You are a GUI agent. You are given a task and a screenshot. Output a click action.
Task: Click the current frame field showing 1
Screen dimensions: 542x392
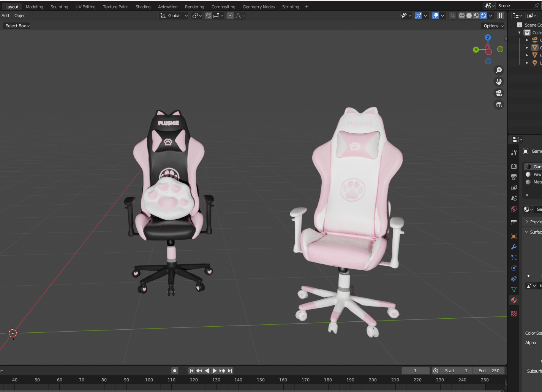tap(416, 370)
